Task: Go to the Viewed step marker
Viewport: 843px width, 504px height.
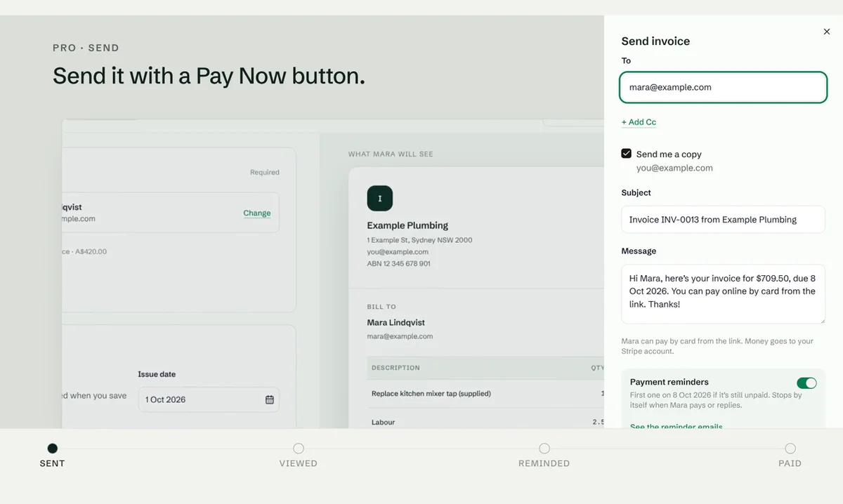Action: [x=299, y=449]
